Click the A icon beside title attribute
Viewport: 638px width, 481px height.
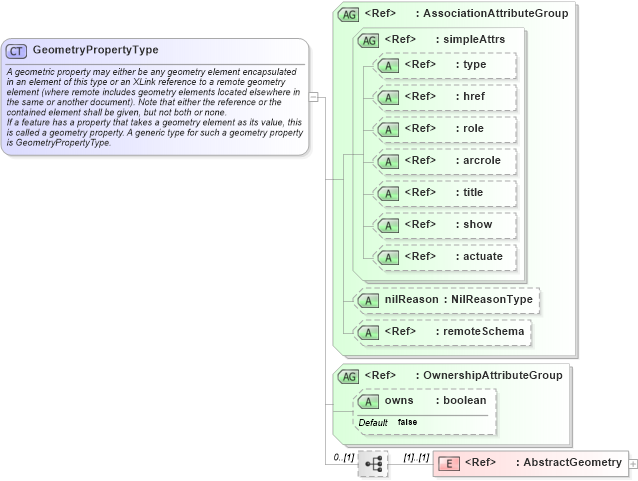click(388, 194)
